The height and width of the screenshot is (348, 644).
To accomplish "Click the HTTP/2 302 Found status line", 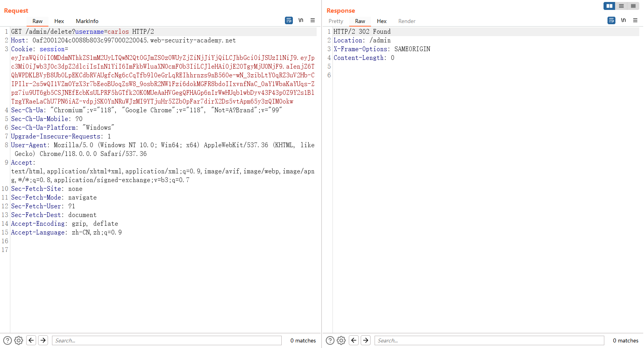I will pyautogui.click(x=362, y=31).
